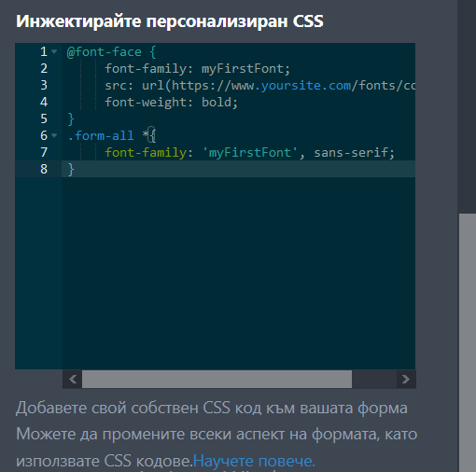This screenshot has width=476, height=472.
Task: Click line number 2 in the gutter
Action: pyautogui.click(x=44, y=68)
